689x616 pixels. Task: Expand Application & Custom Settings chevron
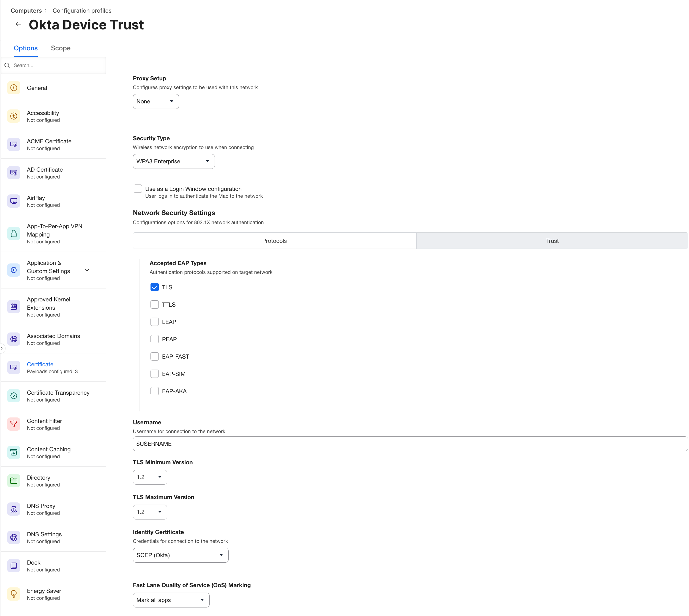87,270
